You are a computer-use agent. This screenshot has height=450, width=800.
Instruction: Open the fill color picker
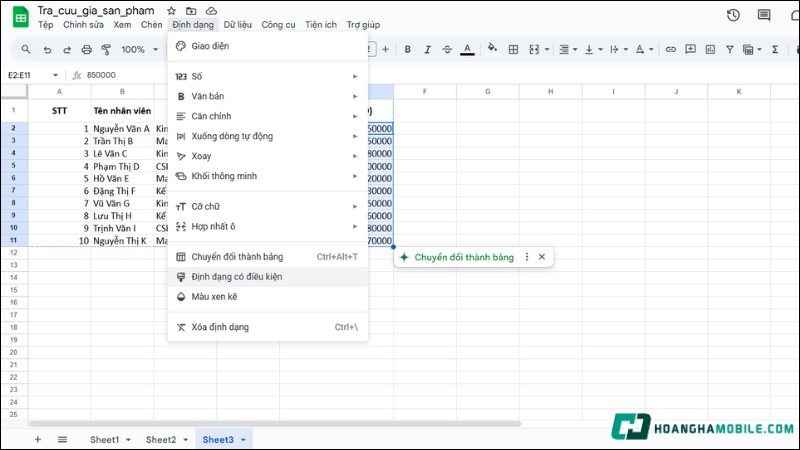pos(492,49)
